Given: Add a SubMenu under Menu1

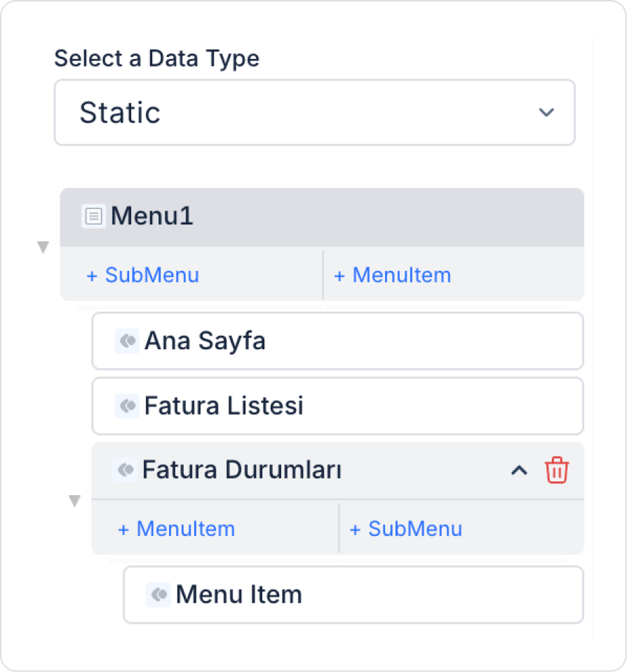Looking at the screenshot, I should click(x=142, y=275).
